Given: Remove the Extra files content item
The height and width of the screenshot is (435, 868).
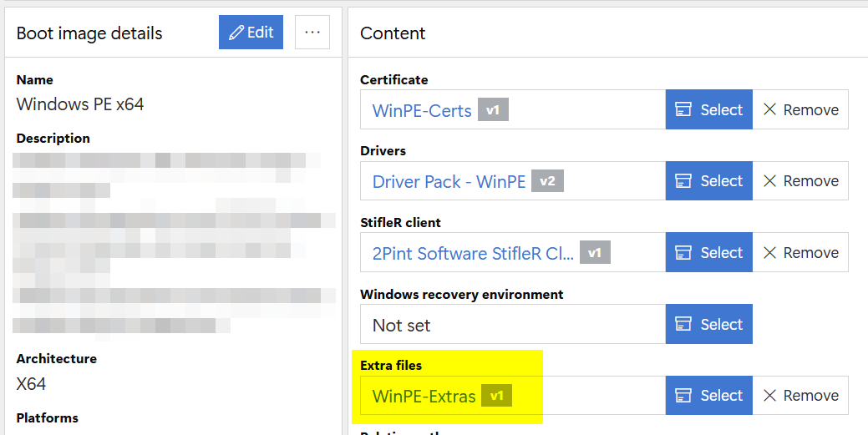Looking at the screenshot, I should pos(800,396).
